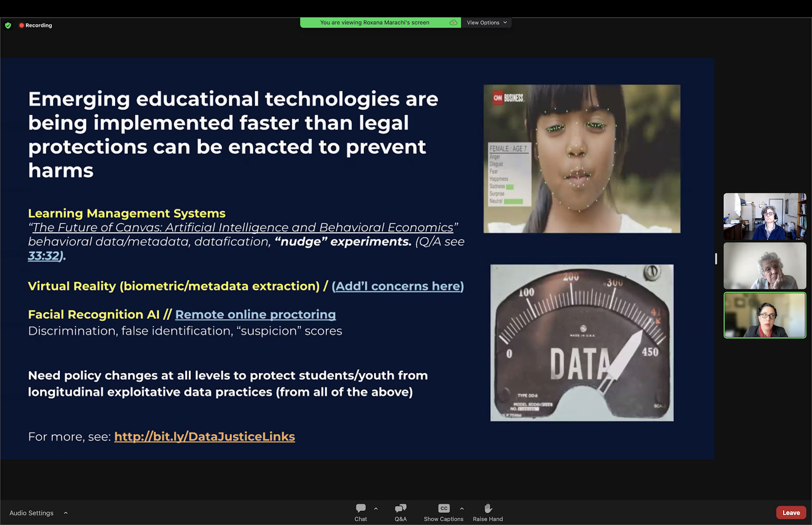
Task: Click the 33:32 timestamp link
Action: click(x=45, y=256)
